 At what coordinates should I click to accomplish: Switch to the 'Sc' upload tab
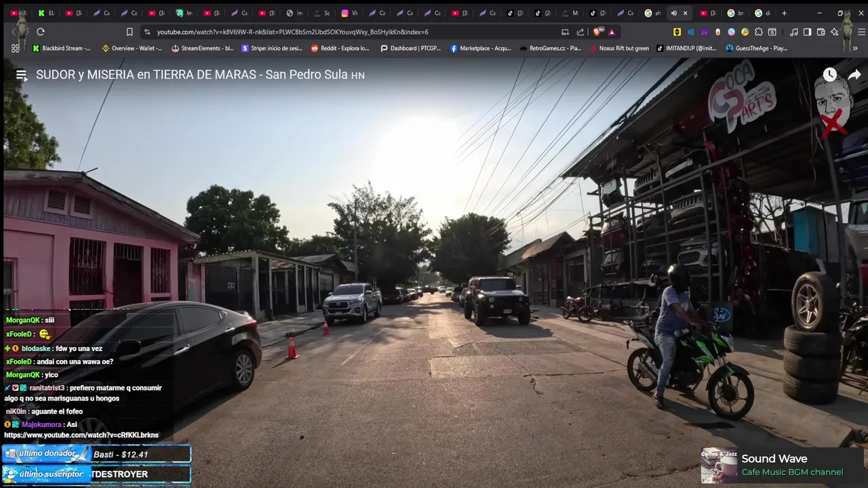point(321,13)
